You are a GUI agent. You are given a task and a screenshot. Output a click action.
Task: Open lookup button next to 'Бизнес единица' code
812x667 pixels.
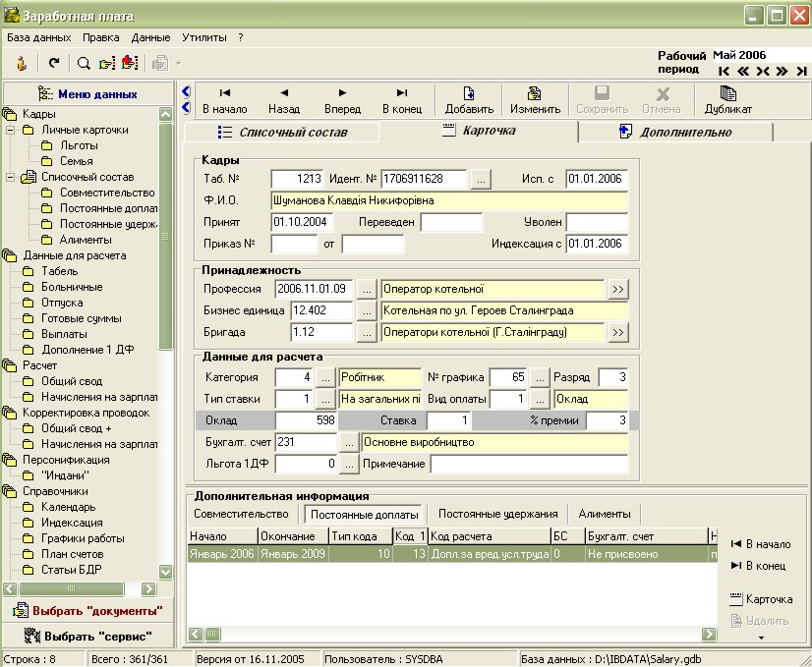(x=366, y=310)
